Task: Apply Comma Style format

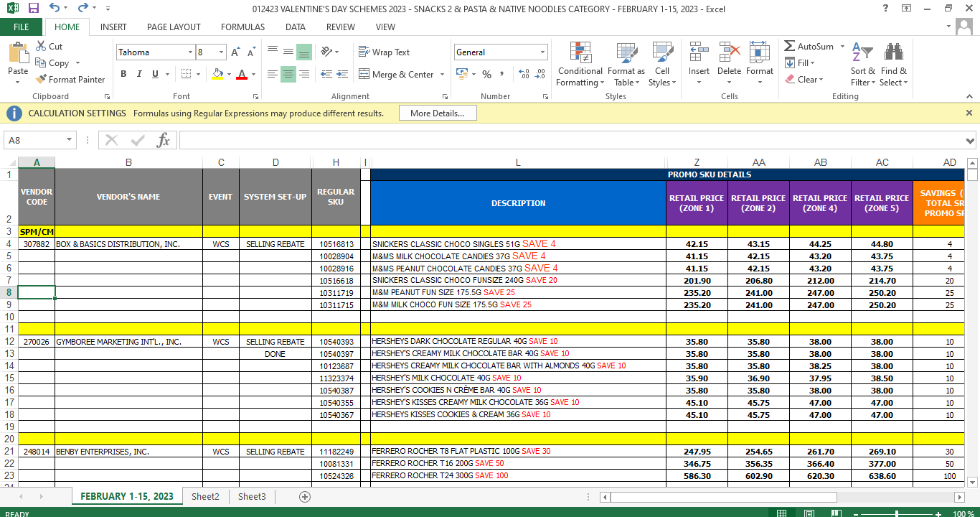Action: pyautogui.click(x=501, y=74)
